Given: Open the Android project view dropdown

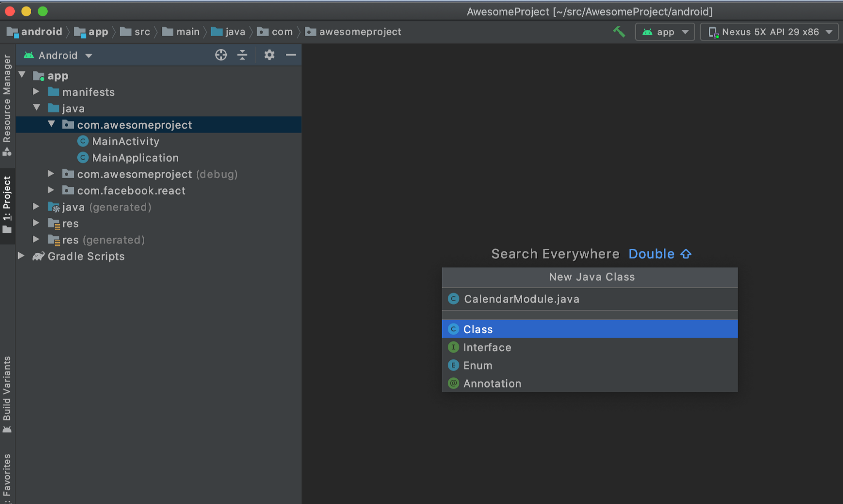Looking at the screenshot, I should coord(58,55).
